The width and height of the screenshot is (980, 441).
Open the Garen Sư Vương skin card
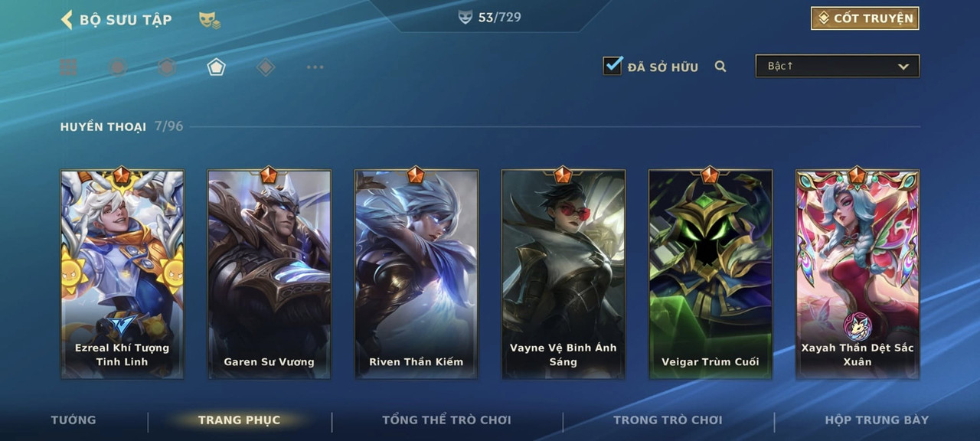coord(269,274)
